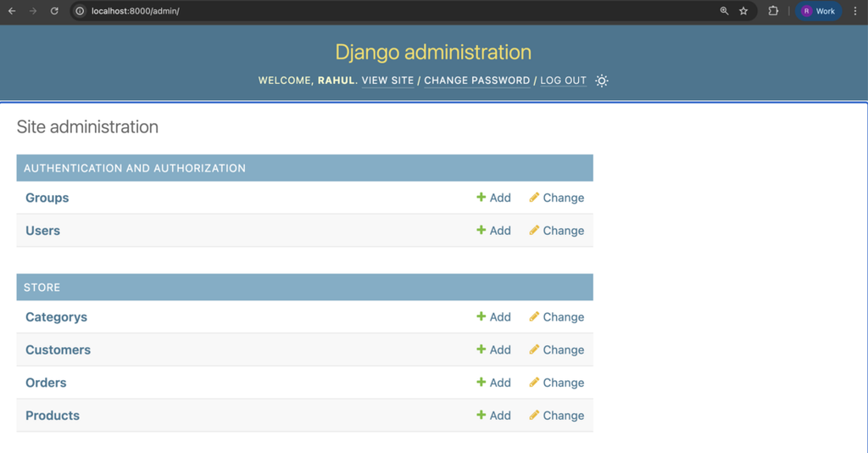Image resolution: width=868 pixels, height=453 pixels.
Task: Click the site info icon beside URL
Action: (80, 11)
